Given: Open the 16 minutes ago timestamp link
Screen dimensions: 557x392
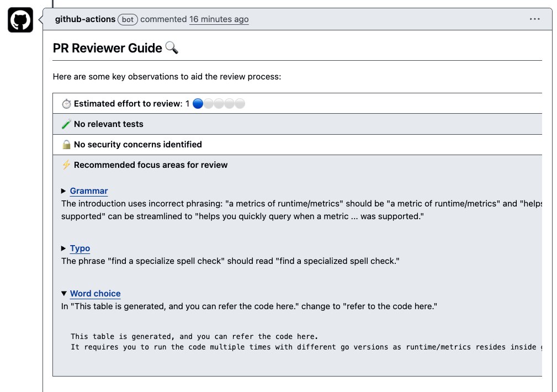Looking at the screenshot, I should tap(219, 19).
